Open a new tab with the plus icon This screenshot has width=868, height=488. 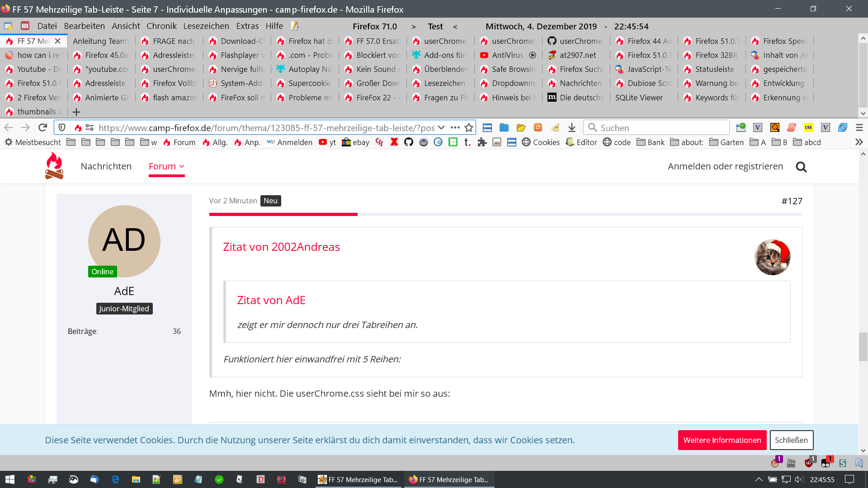click(x=76, y=112)
